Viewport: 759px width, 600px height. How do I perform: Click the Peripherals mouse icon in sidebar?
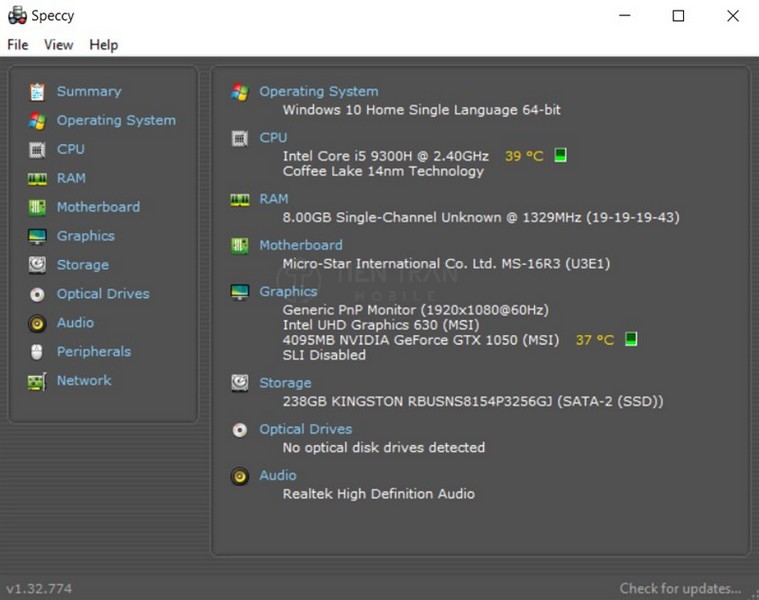click(x=37, y=352)
